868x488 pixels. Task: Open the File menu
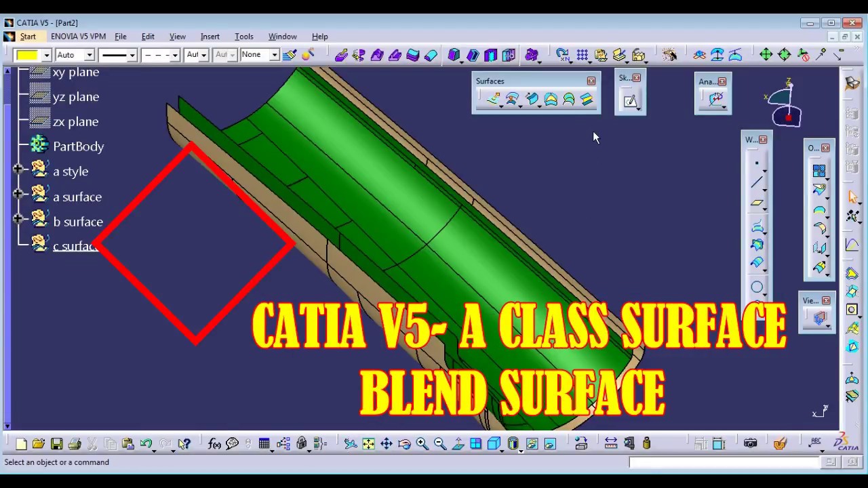point(121,37)
